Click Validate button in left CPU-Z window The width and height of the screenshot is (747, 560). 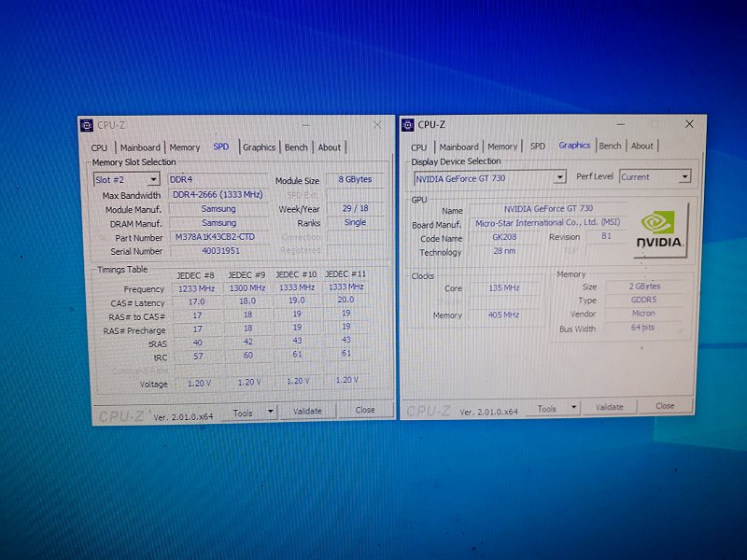(x=307, y=411)
